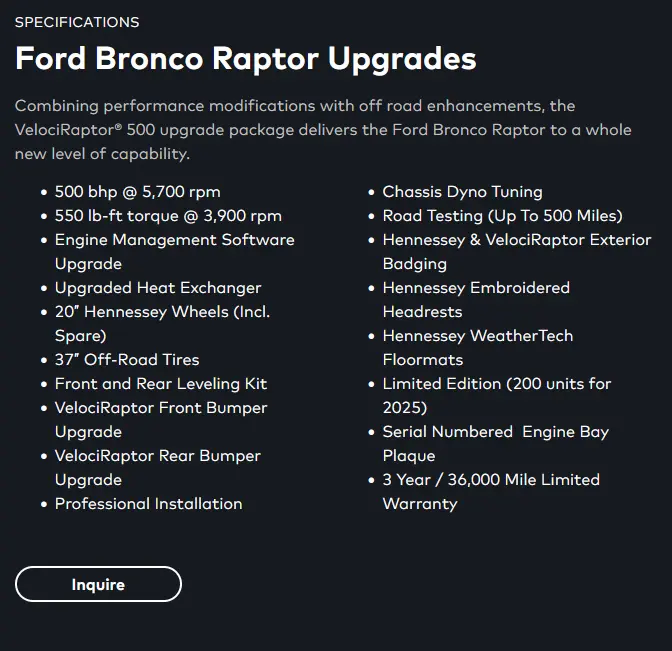Click the Chassis Dyno Tuning item
The height and width of the screenshot is (651, 672).
(x=463, y=192)
